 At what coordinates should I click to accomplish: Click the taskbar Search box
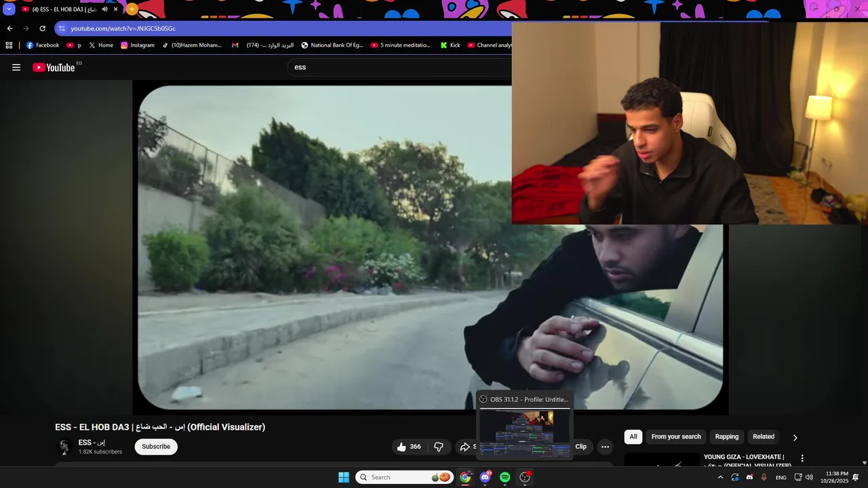click(x=404, y=477)
